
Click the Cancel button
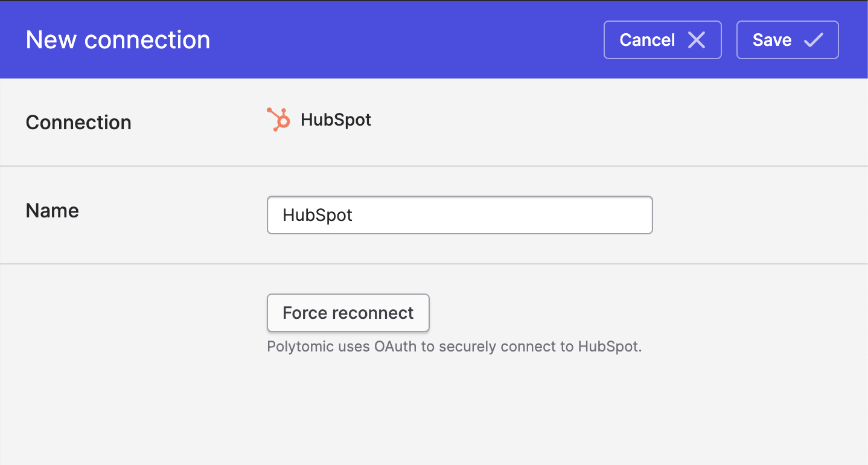[x=662, y=40]
